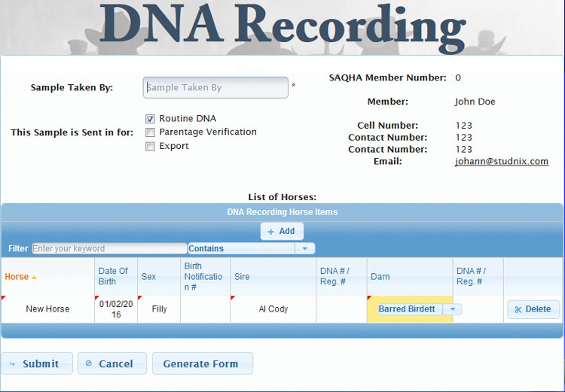This screenshot has height=392, width=565.
Task: Sort by the Date Of Birth column header
Action: pyautogui.click(x=116, y=276)
